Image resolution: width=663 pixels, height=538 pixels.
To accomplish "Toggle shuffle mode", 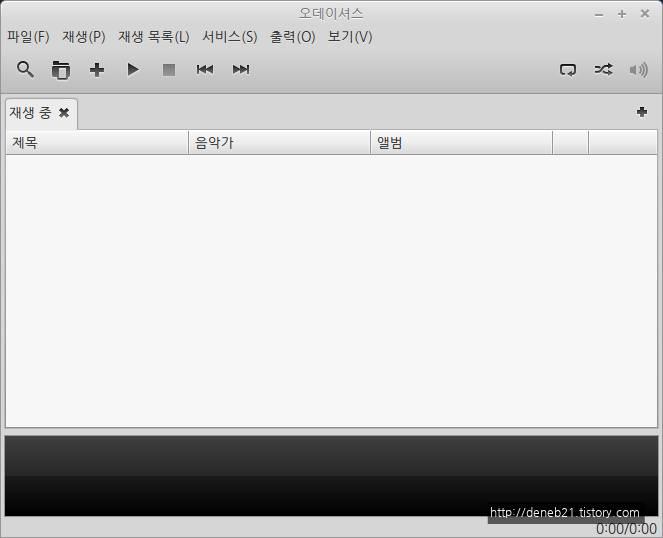I will coord(603,70).
